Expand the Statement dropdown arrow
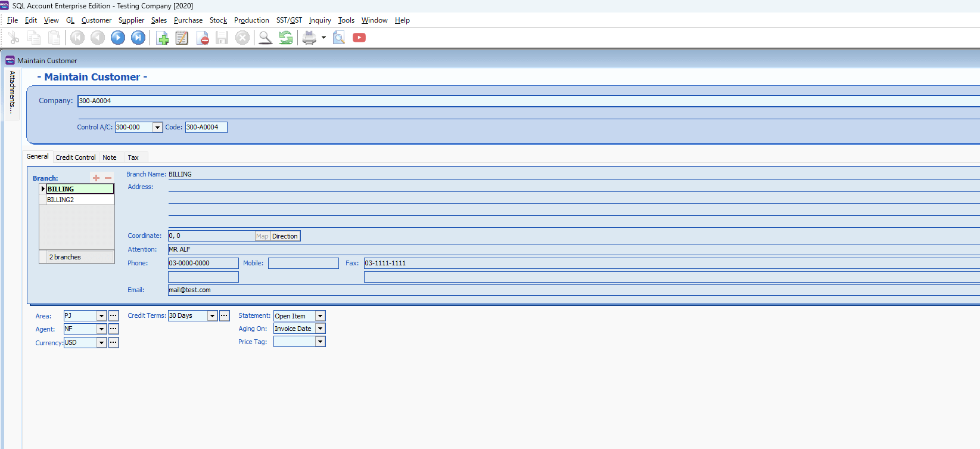The height and width of the screenshot is (449, 980). point(320,315)
